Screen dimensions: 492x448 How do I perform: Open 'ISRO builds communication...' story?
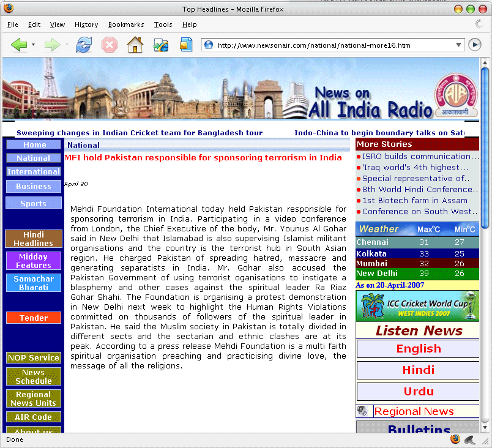click(x=420, y=156)
